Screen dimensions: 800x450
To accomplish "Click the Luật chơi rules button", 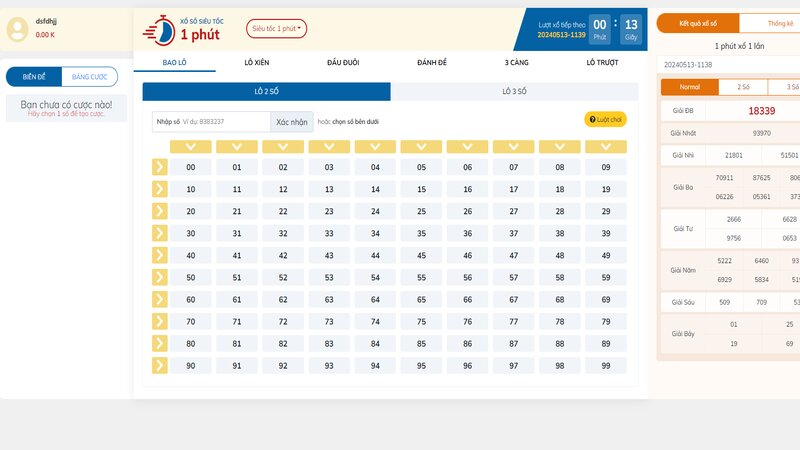I will (605, 119).
